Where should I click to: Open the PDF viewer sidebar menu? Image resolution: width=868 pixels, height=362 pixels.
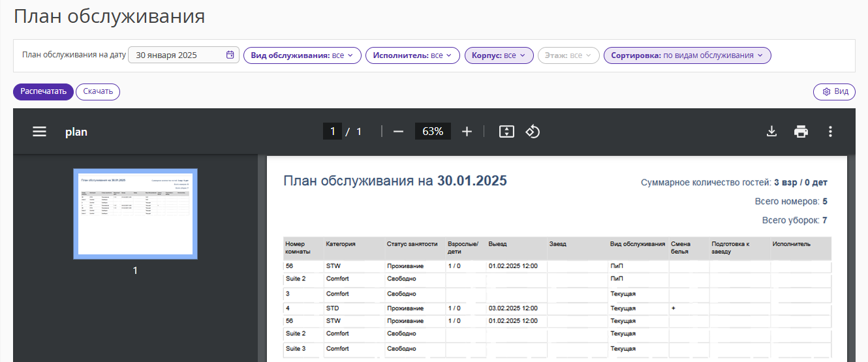point(40,132)
